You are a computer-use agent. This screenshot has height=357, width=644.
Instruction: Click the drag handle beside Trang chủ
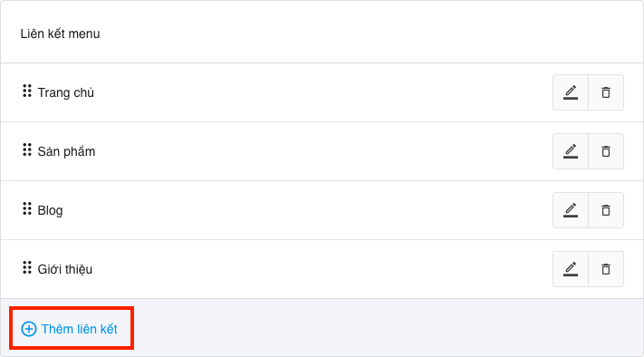27,91
